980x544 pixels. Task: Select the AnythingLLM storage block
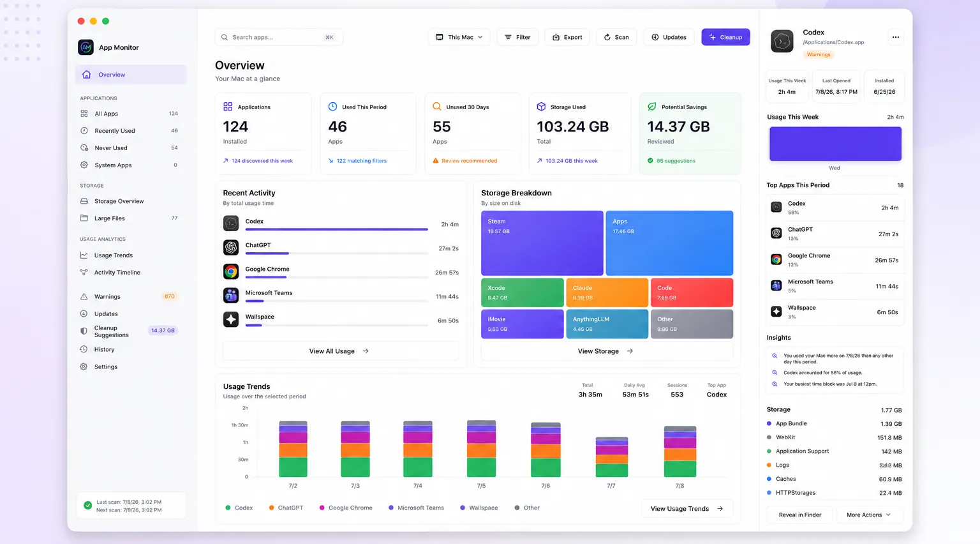(x=607, y=324)
